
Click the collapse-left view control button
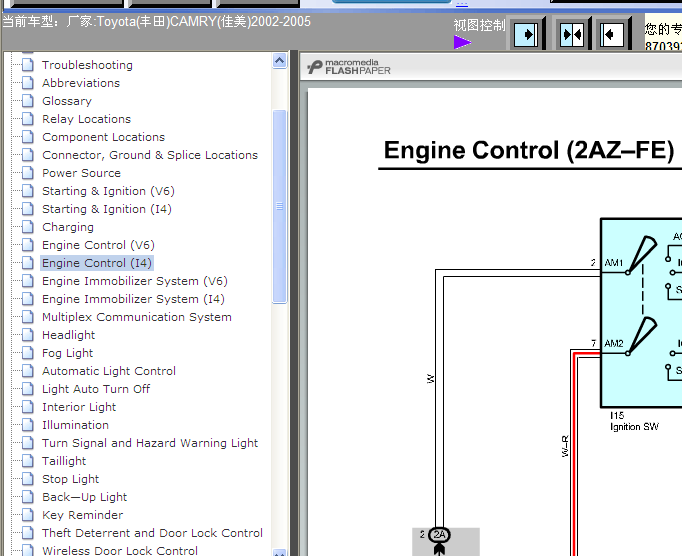pos(612,34)
